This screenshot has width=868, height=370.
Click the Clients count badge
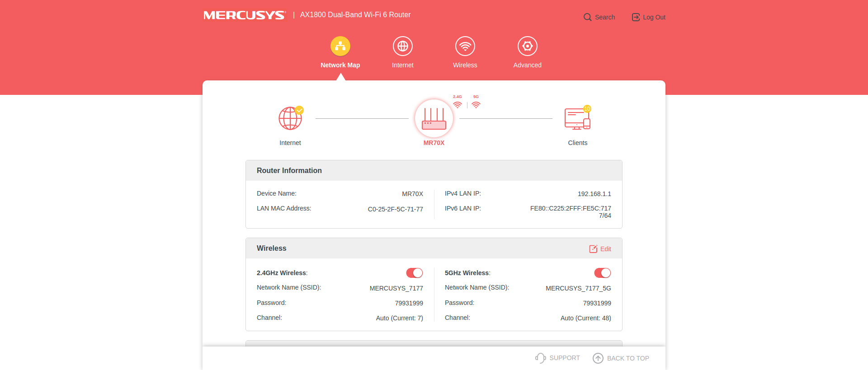[587, 109]
